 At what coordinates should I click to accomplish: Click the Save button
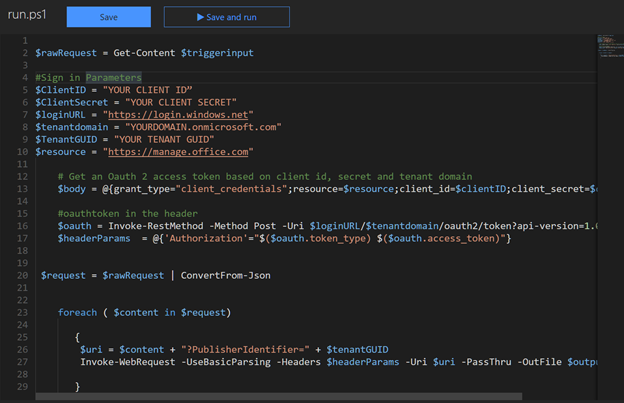(x=109, y=17)
